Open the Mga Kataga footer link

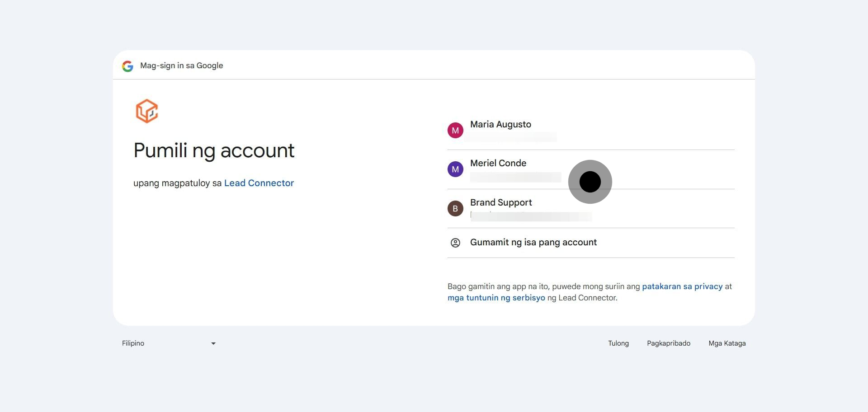[x=726, y=343]
